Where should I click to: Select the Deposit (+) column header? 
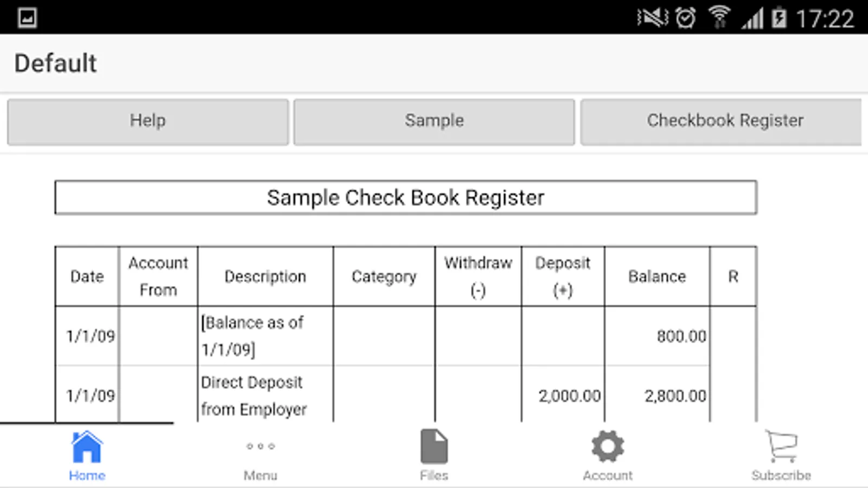(x=563, y=277)
